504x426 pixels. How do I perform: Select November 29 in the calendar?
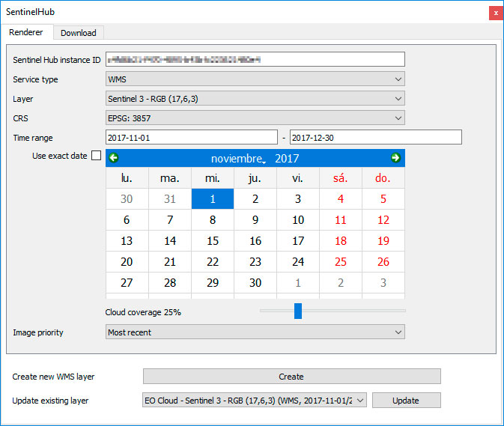[x=213, y=282]
